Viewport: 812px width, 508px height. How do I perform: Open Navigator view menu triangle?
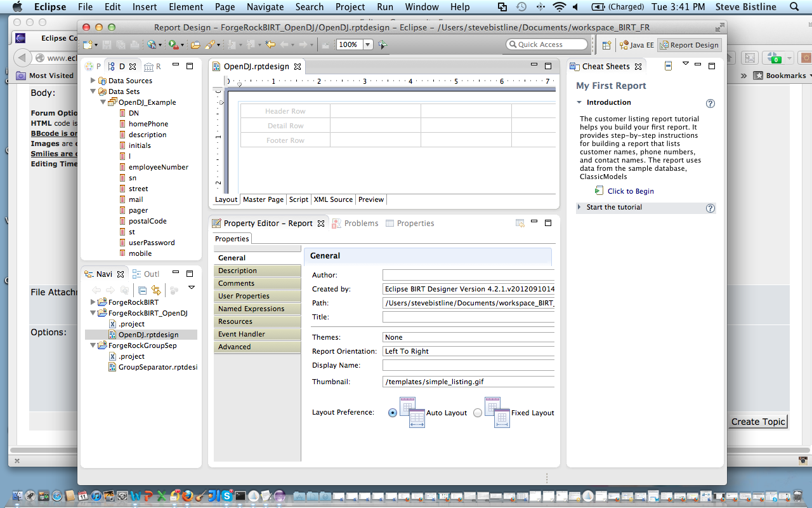(192, 288)
